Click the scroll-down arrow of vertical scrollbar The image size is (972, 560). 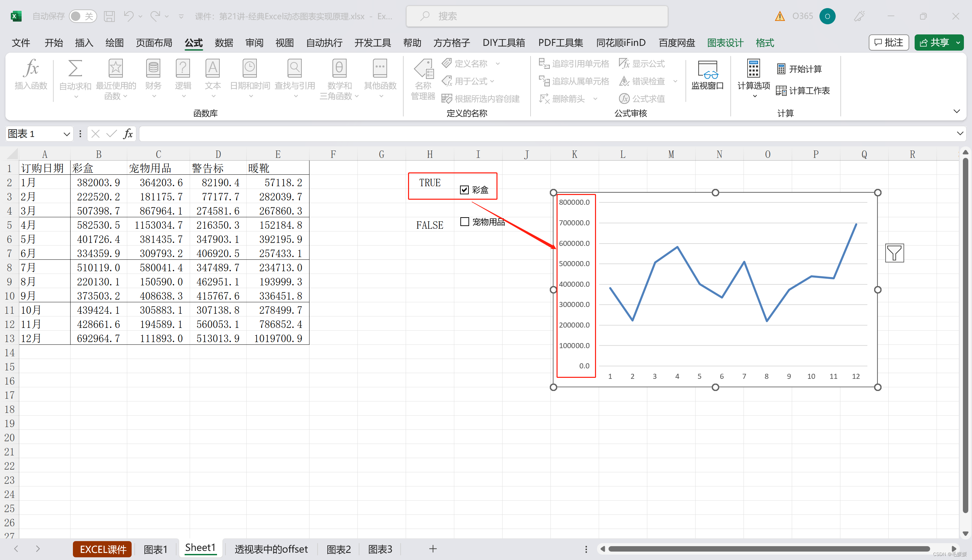pyautogui.click(x=965, y=533)
